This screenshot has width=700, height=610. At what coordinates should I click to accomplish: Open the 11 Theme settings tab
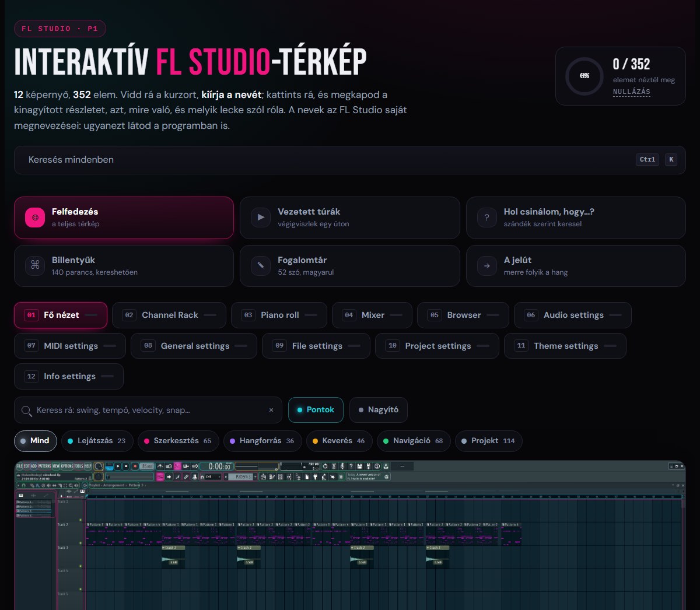pos(565,346)
